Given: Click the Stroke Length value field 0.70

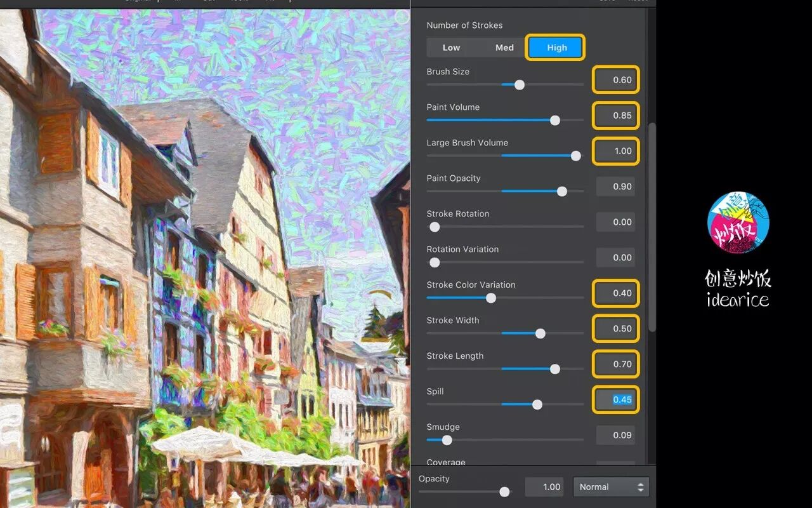Looking at the screenshot, I should (615, 364).
